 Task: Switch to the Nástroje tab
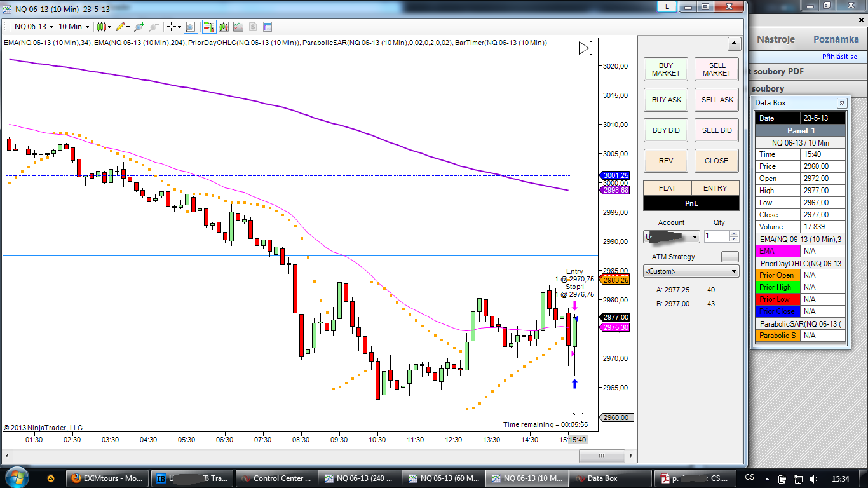(x=775, y=39)
